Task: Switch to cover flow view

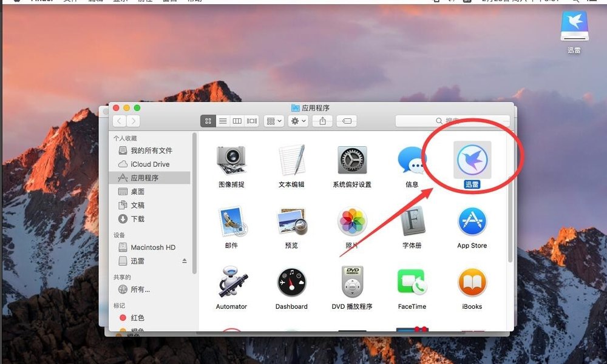Action: pos(251,121)
